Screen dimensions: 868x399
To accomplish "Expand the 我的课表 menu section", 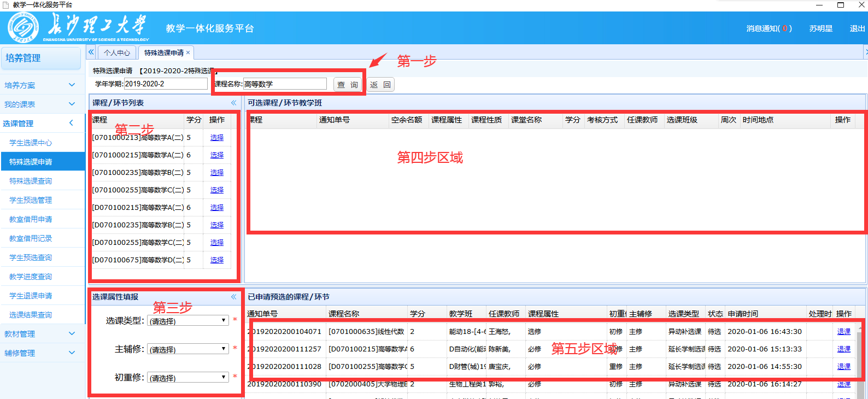I will (72, 104).
